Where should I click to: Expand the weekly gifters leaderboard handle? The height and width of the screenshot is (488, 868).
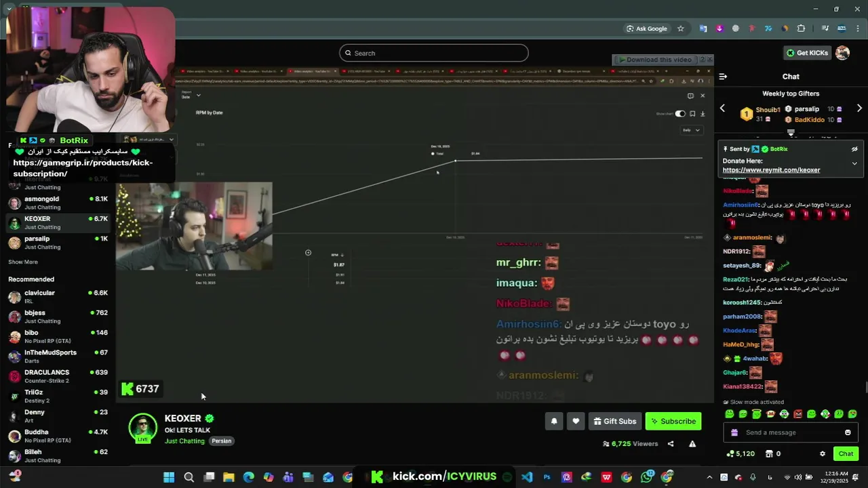[x=791, y=133]
